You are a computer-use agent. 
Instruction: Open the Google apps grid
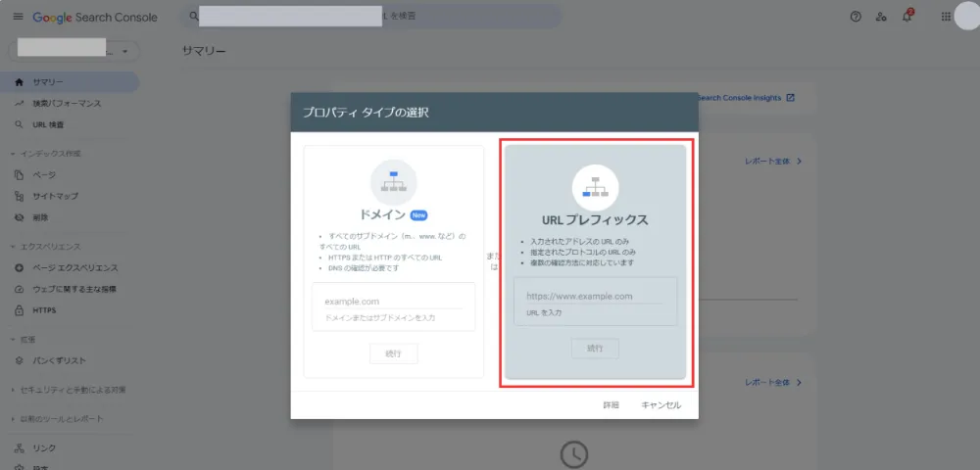tap(946, 17)
